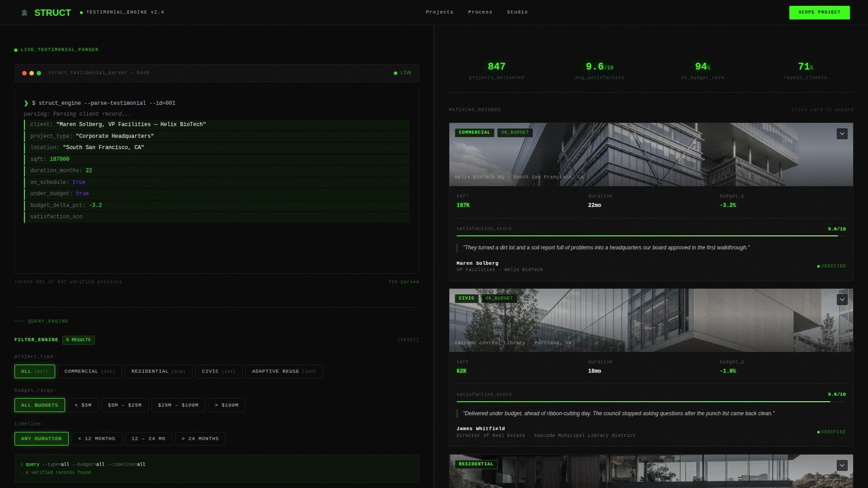Click the RESIDENTIAL tag on third card

click(476, 464)
